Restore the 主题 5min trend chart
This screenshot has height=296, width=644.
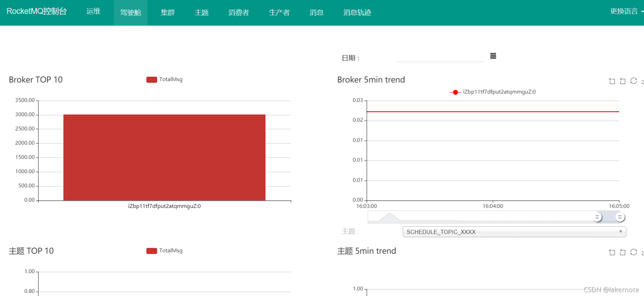click(634, 252)
